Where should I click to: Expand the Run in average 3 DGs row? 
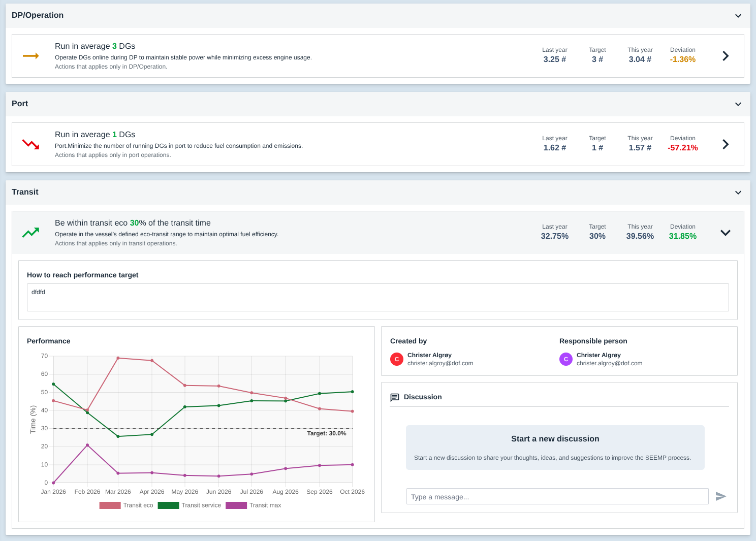(726, 56)
